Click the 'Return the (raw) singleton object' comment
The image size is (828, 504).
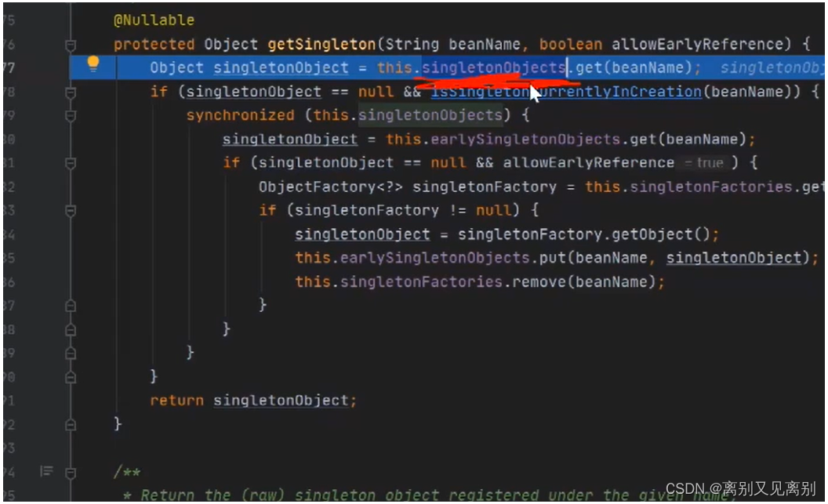click(x=429, y=495)
